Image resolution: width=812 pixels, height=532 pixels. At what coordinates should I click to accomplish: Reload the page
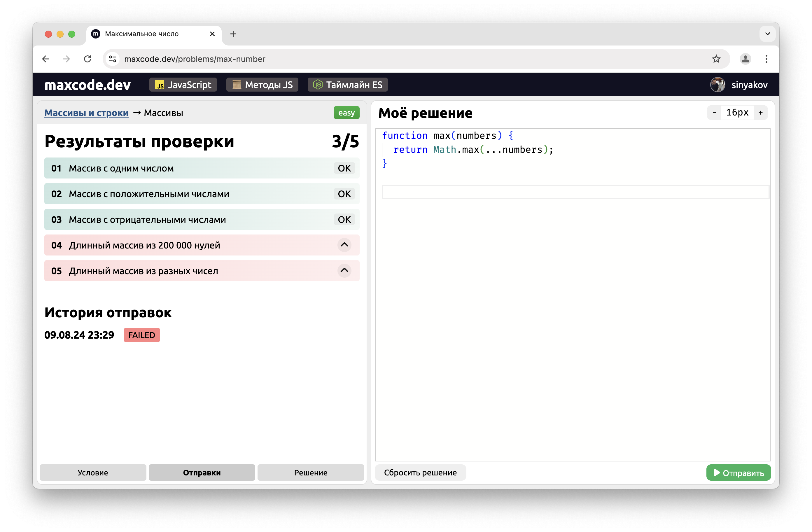(88, 59)
